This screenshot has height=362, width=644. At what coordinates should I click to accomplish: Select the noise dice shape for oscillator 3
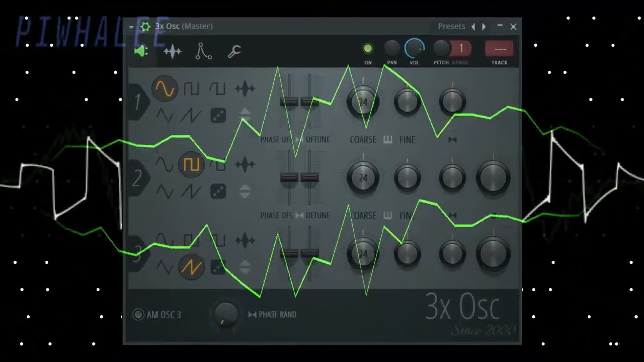tap(218, 267)
